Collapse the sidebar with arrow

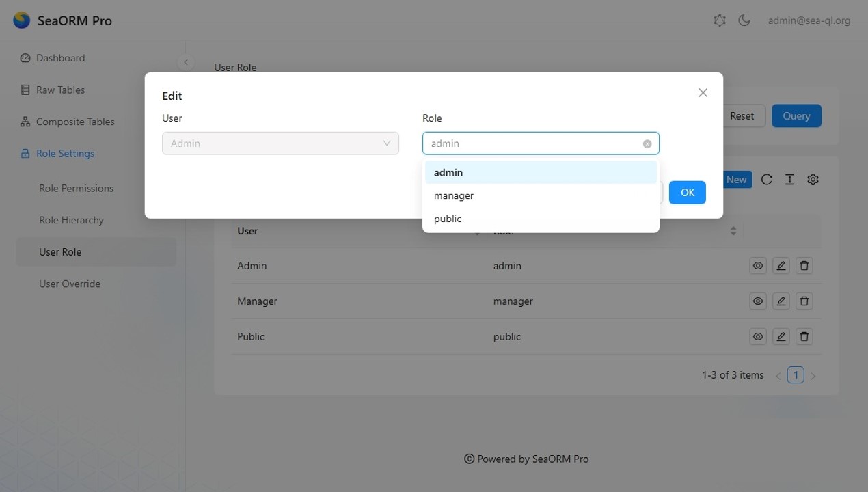click(x=185, y=62)
